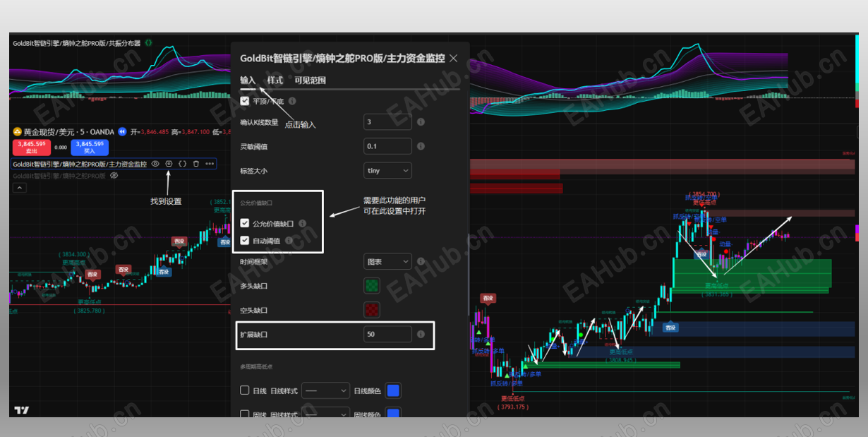The height and width of the screenshot is (437, 868).
Task: Click info icon next to 公允价值缺口
Action: coord(302,223)
